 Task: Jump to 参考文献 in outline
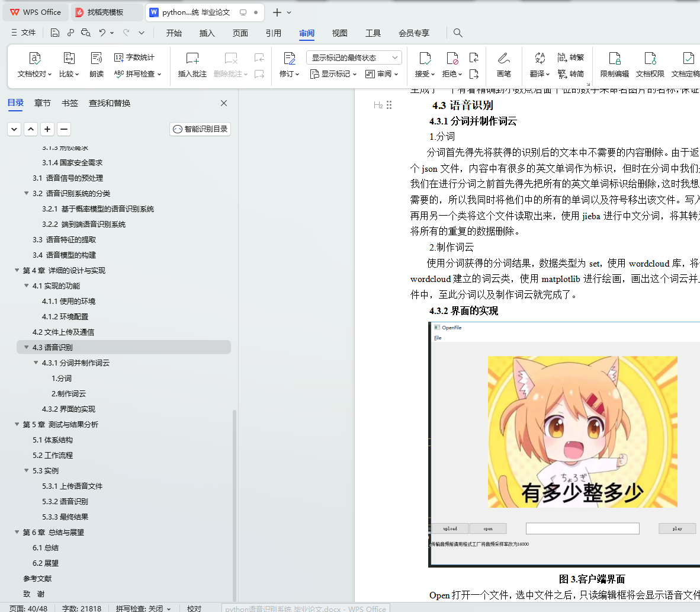tap(37, 578)
